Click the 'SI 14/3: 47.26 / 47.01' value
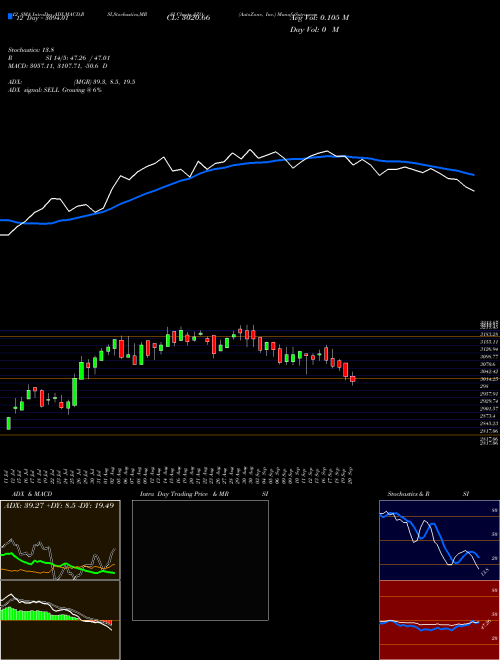 pyautogui.click(x=78, y=58)
